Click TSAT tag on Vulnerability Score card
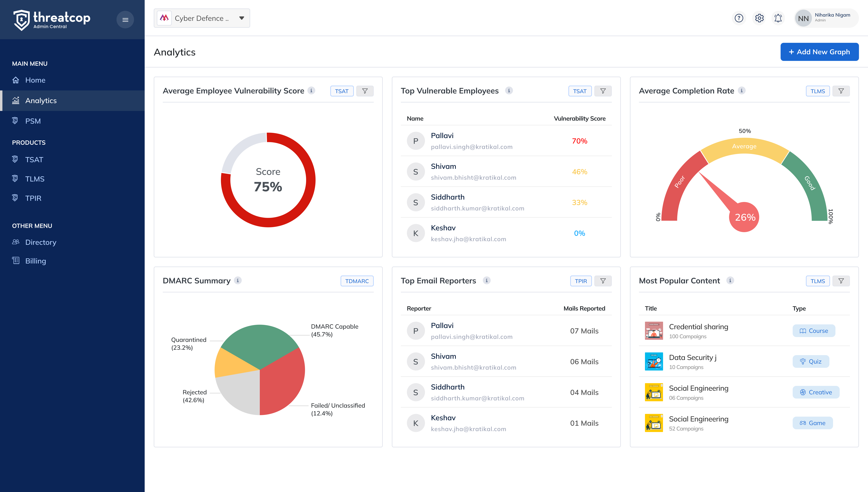The image size is (868, 492). point(342,91)
